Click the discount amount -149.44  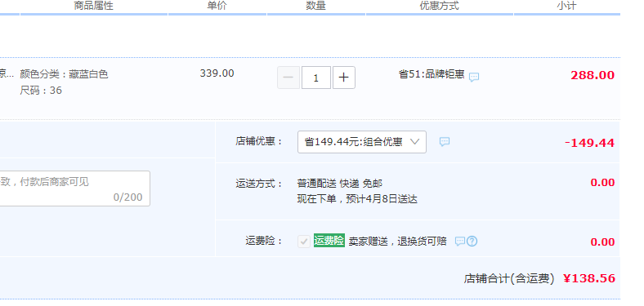[590, 143]
